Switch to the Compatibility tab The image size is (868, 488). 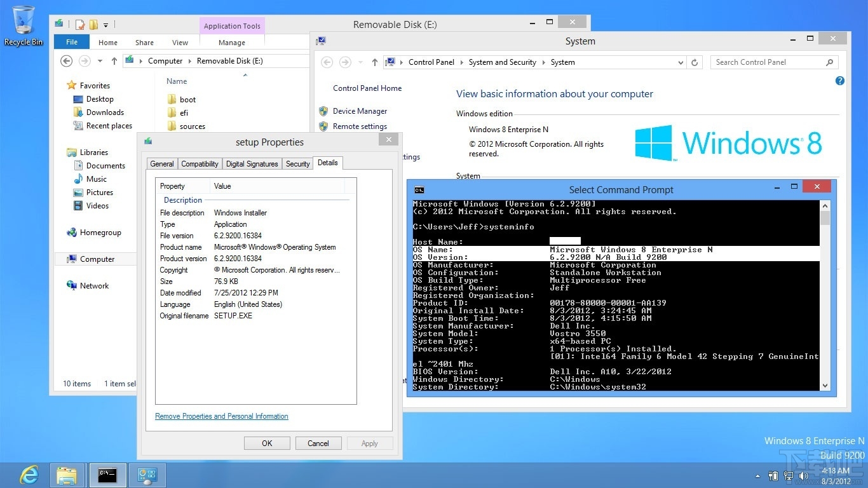200,163
